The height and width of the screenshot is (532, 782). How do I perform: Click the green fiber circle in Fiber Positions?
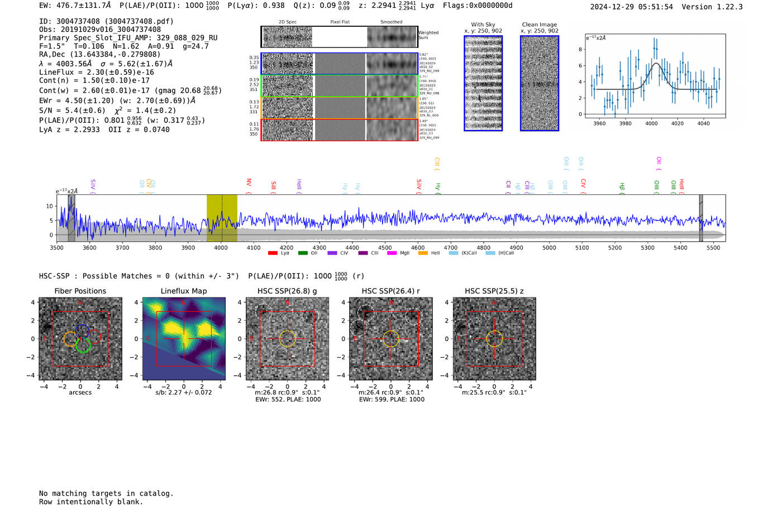(x=83, y=346)
